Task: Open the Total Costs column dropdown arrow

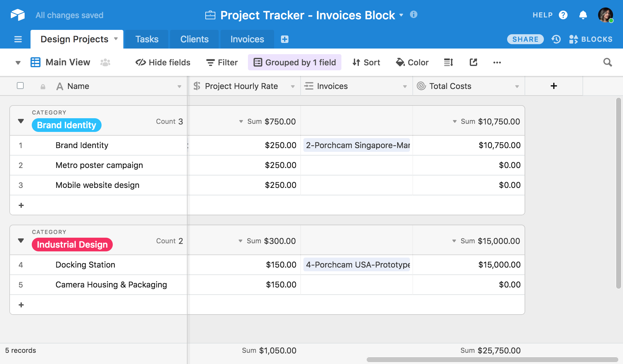Action: (517, 86)
